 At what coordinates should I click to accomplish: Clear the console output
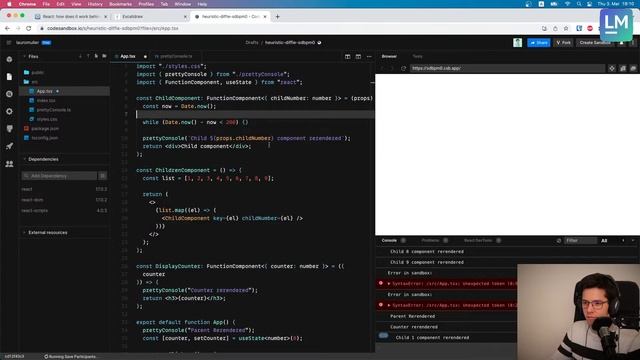click(x=559, y=241)
